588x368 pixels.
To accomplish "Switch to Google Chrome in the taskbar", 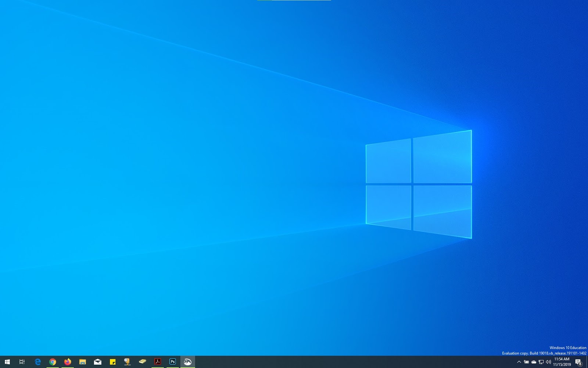I will (53, 362).
